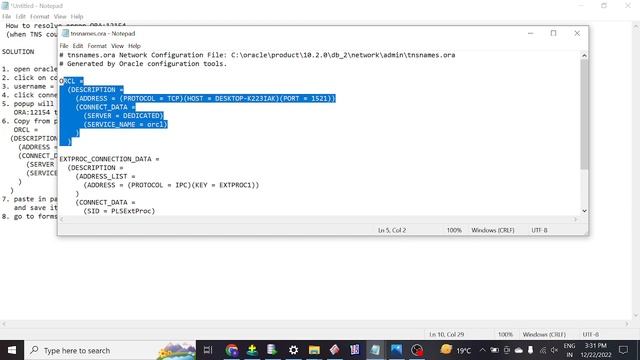The height and width of the screenshot is (360, 640).
Task: Open Format menu in Untitled Notepad window
Action: 40,16
